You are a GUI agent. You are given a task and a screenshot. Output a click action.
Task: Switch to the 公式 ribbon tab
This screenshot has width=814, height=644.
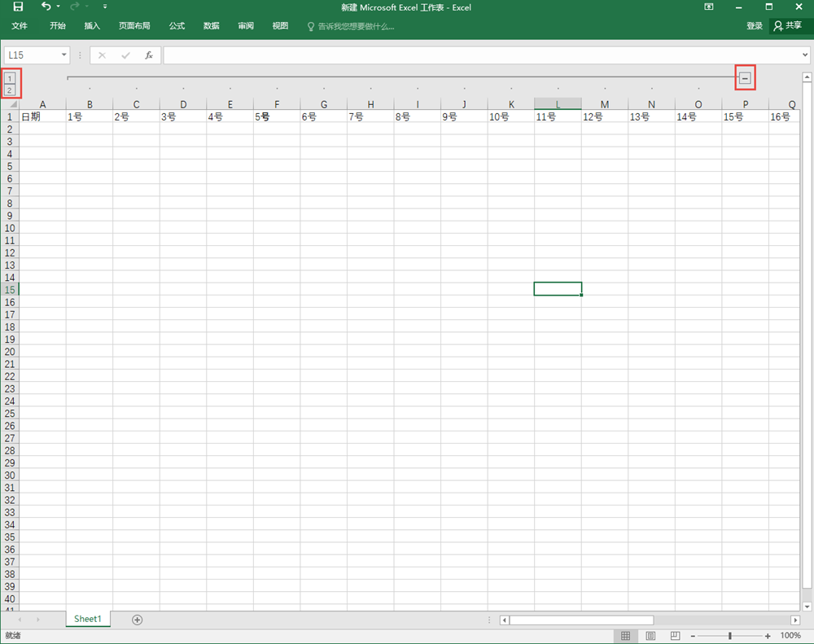(x=177, y=26)
